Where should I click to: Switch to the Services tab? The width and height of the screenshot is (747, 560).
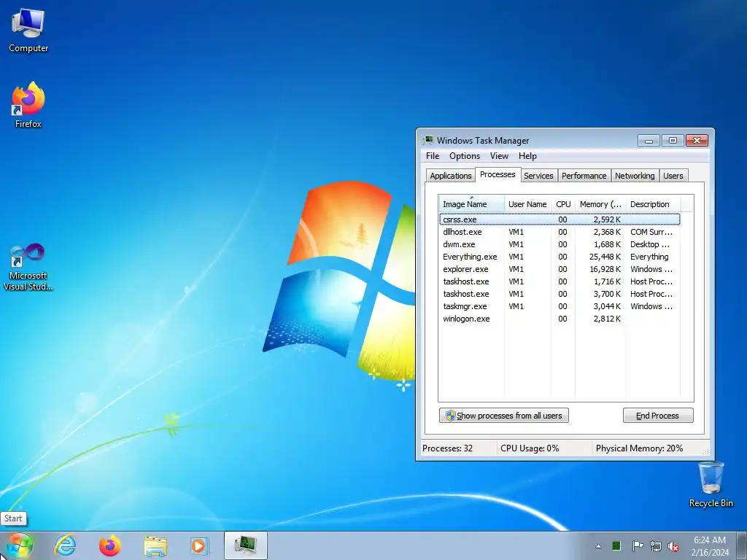click(x=538, y=176)
